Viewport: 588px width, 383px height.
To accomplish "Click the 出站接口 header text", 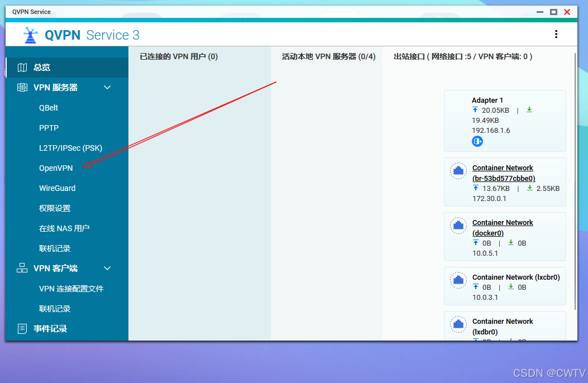I will tap(463, 56).
